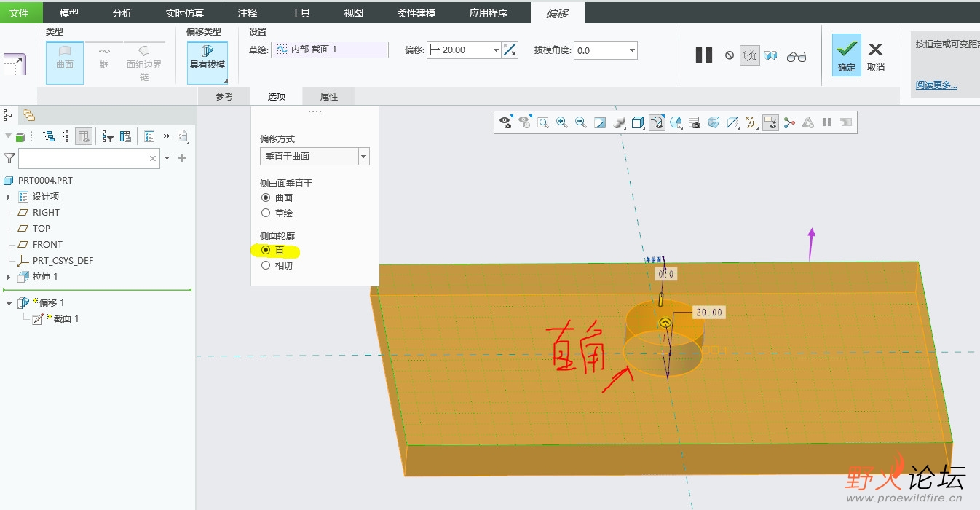
Task: Confirm with the 确定 button
Action: click(x=846, y=55)
